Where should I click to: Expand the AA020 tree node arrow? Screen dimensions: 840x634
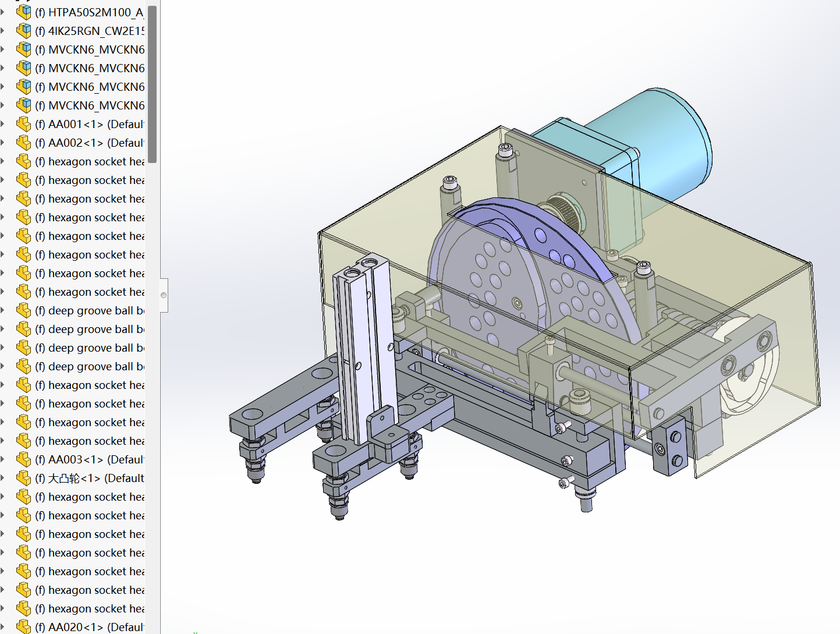(x=3, y=627)
